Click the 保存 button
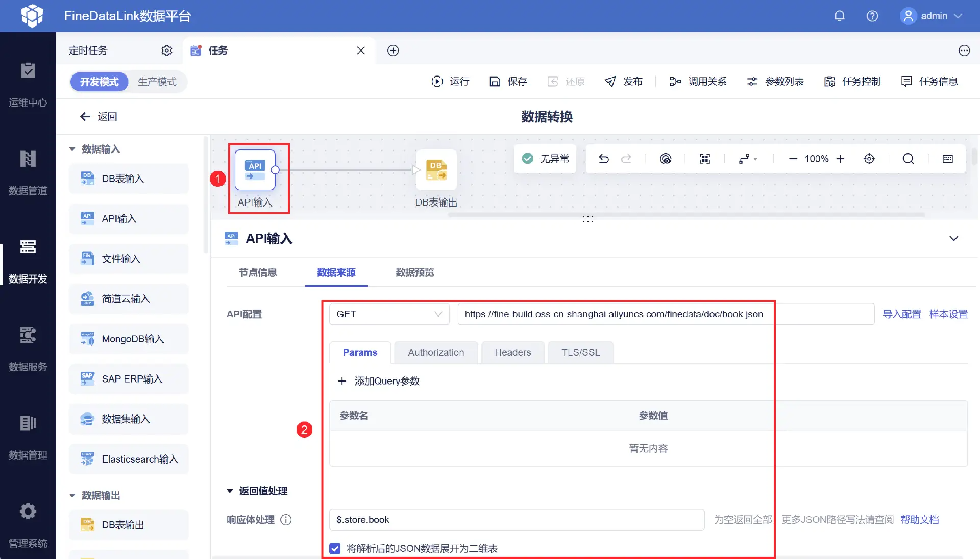 508,81
